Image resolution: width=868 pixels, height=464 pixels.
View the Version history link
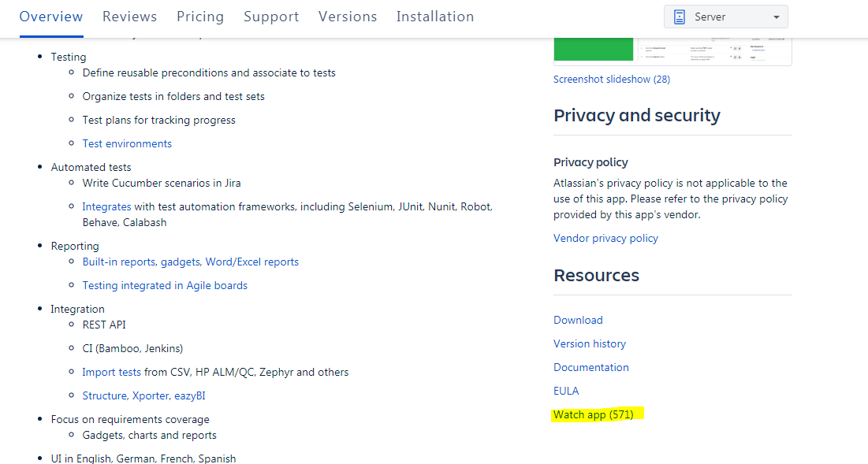pos(589,343)
